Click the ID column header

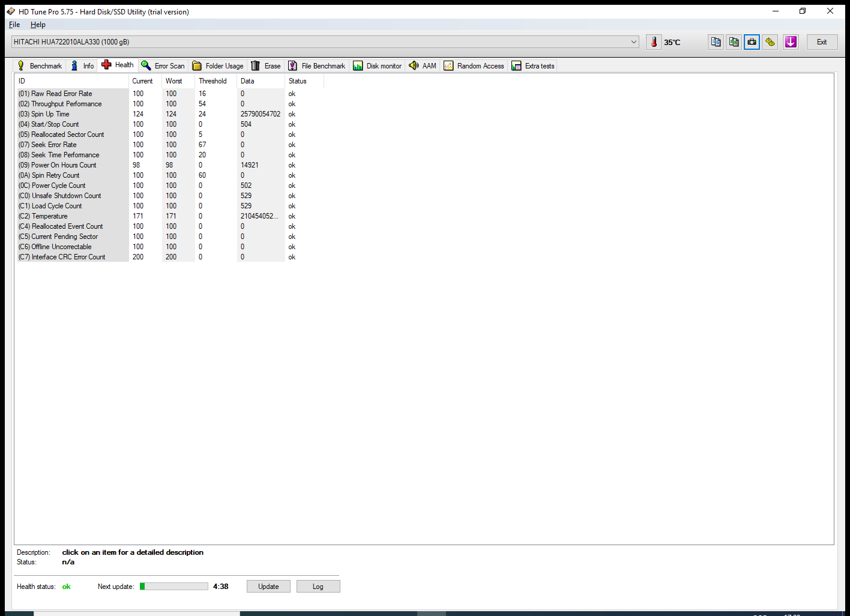[72, 81]
